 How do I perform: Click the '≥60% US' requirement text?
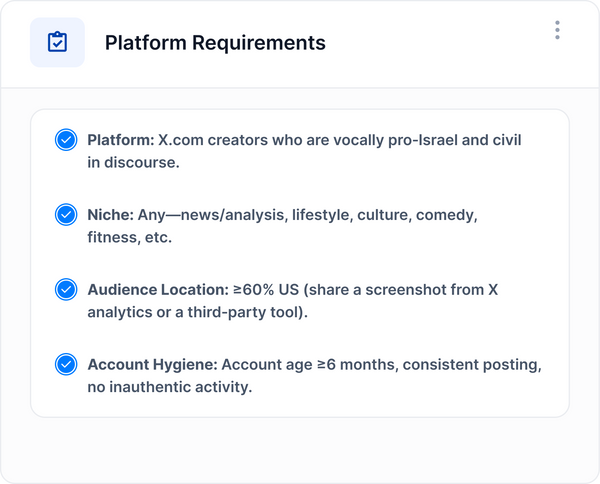(263, 290)
